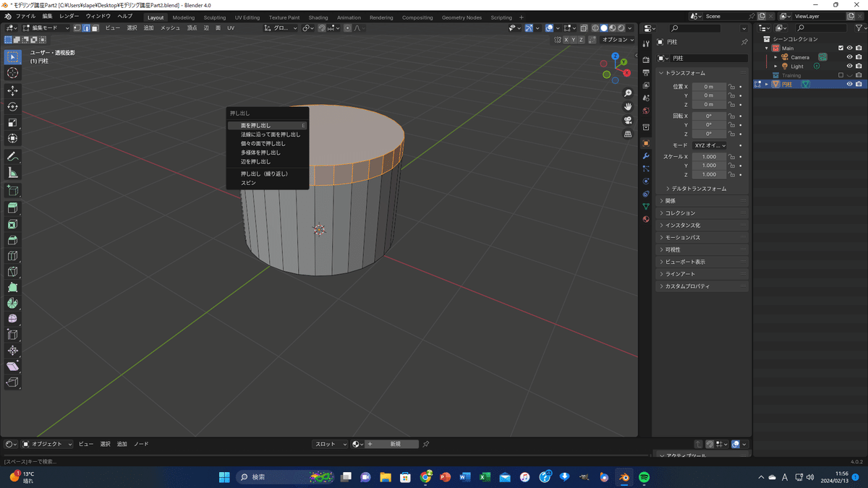
Task: Open the Windows Start menu
Action: [x=224, y=477]
